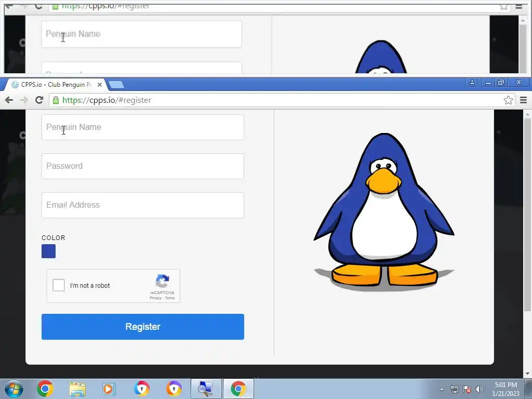Focus the Penguin Name field in front window
The width and height of the screenshot is (532, 399).
pos(142,127)
